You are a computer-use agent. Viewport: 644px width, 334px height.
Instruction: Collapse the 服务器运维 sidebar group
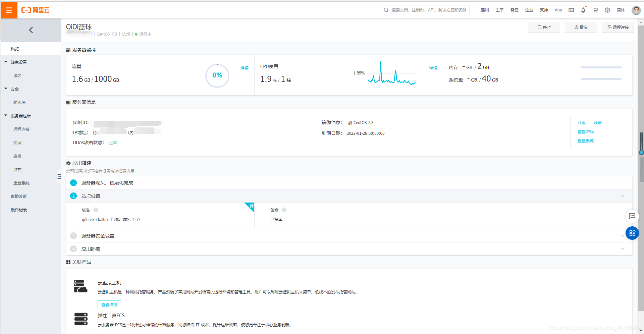(x=6, y=116)
